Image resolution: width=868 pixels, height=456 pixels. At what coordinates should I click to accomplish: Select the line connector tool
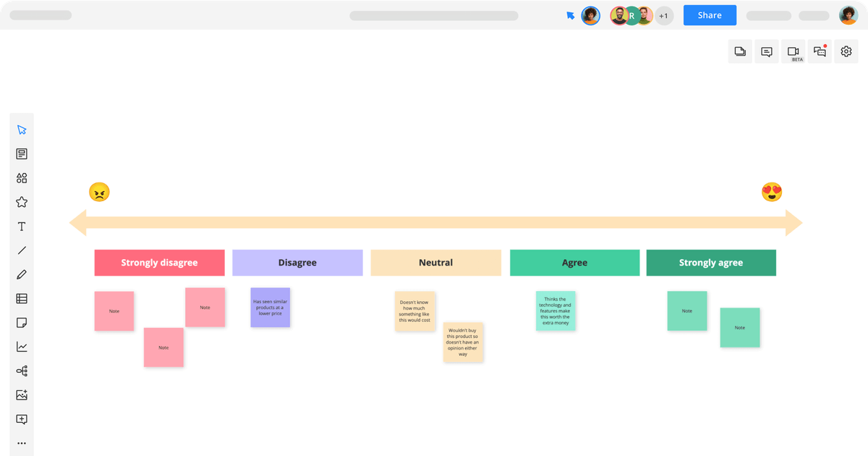coord(22,250)
